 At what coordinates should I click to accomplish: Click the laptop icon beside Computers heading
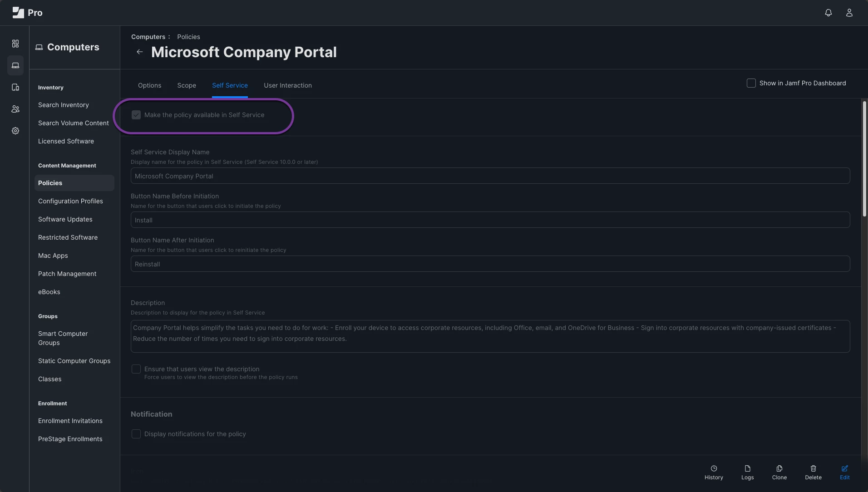point(39,47)
